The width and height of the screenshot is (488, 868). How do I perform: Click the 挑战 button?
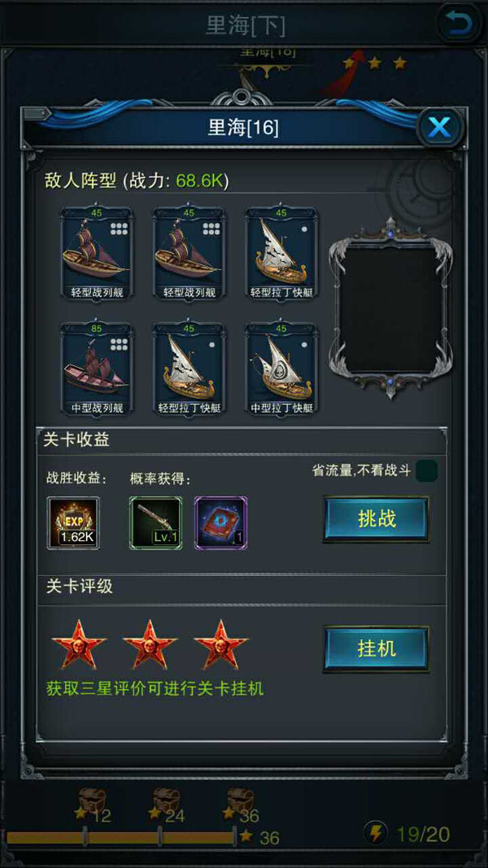coord(377,519)
